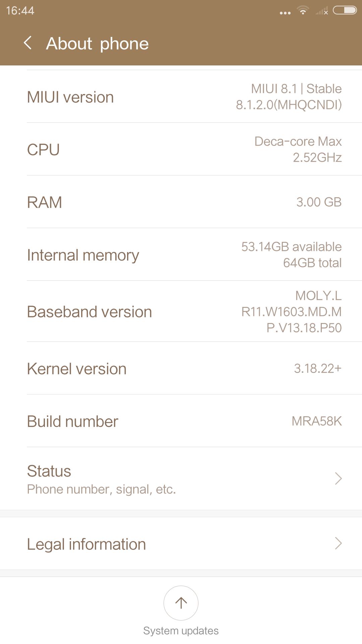Image resolution: width=362 pixels, height=644 pixels.
Task: Tap the Internal memory entry
Action: 181,255
